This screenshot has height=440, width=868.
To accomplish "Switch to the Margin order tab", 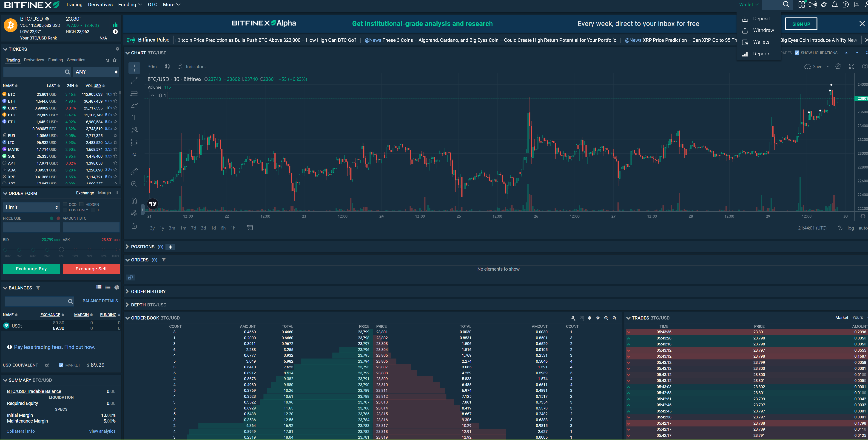I will [x=105, y=193].
